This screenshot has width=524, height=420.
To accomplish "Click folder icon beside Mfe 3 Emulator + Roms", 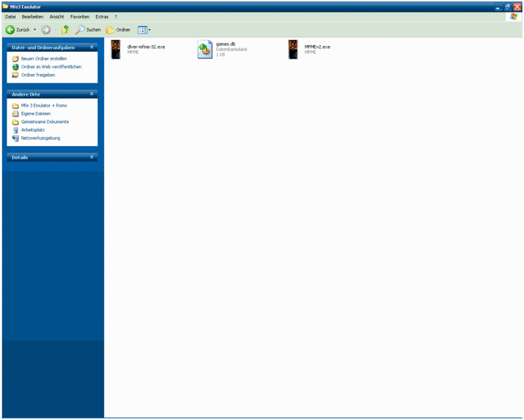I will tap(15, 105).
